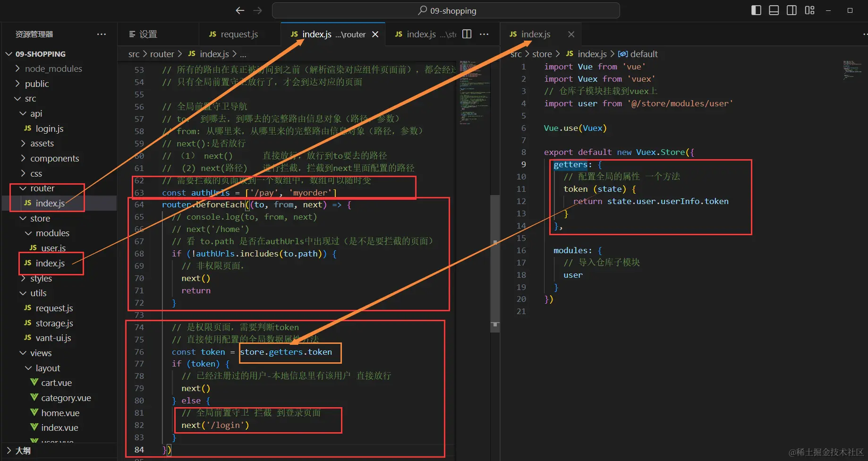Go back using the navigation arrow
The width and height of the screenshot is (868, 461).
click(x=240, y=10)
